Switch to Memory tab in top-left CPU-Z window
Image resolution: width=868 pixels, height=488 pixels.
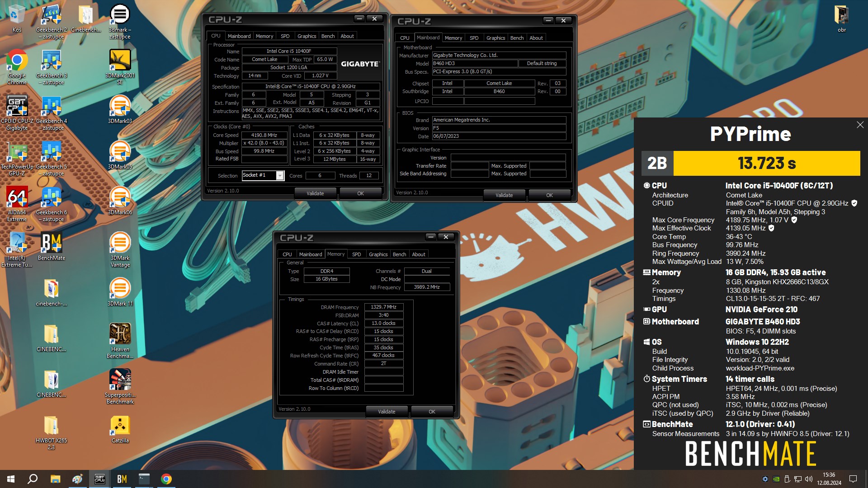pos(264,36)
